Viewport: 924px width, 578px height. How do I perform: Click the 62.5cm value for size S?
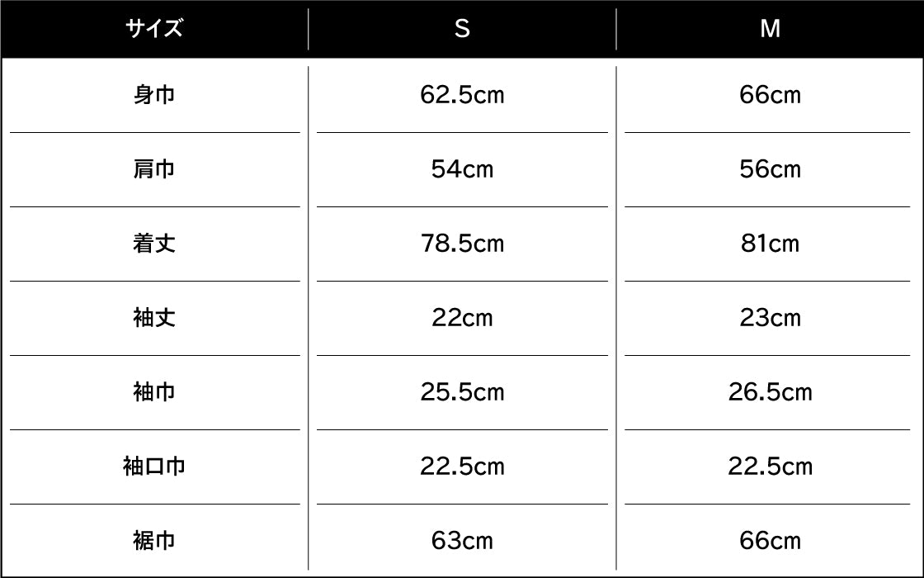click(462, 96)
